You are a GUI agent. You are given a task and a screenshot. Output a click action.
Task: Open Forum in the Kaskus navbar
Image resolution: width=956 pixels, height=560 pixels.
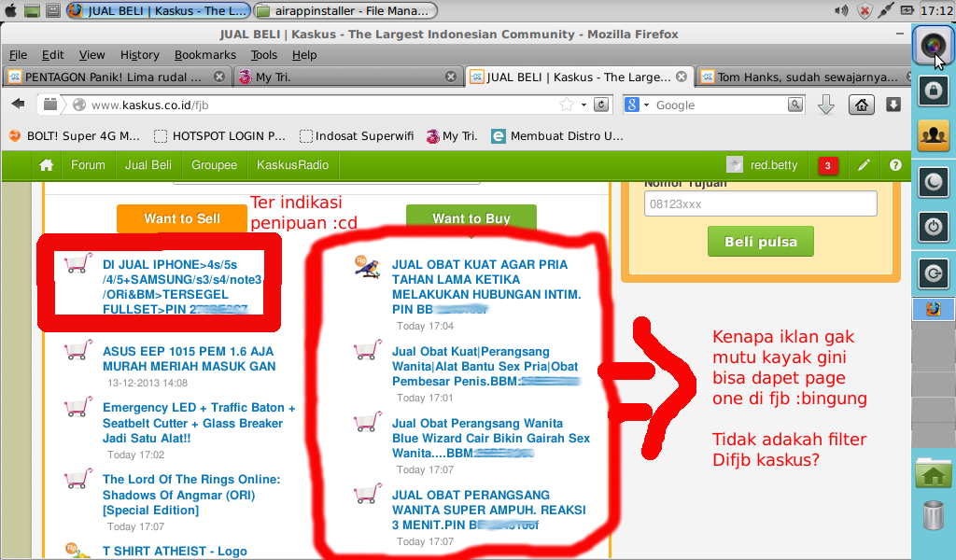click(88, 165)
